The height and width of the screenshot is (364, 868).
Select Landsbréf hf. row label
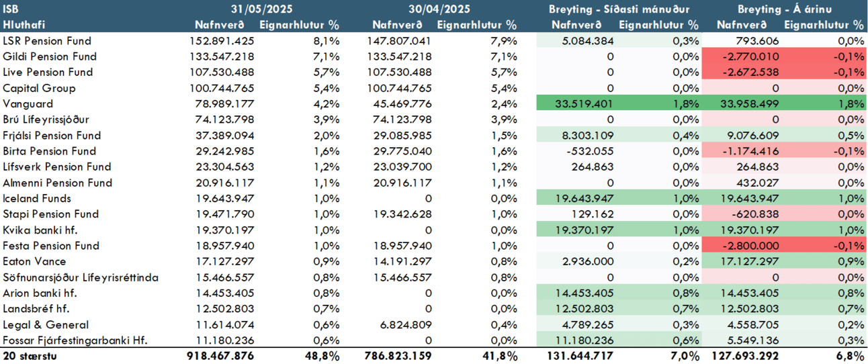[36, 309]
